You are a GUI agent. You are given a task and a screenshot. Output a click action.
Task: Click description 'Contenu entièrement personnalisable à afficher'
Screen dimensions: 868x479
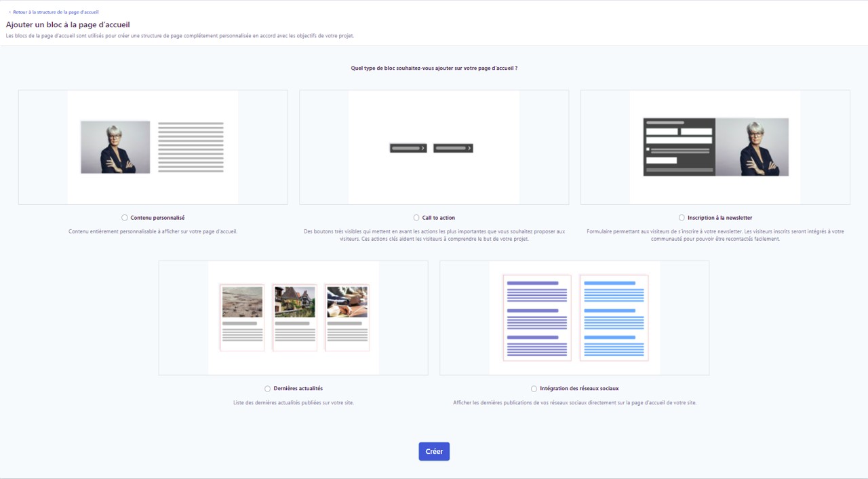pyautogui.click(x=153, y=231)
